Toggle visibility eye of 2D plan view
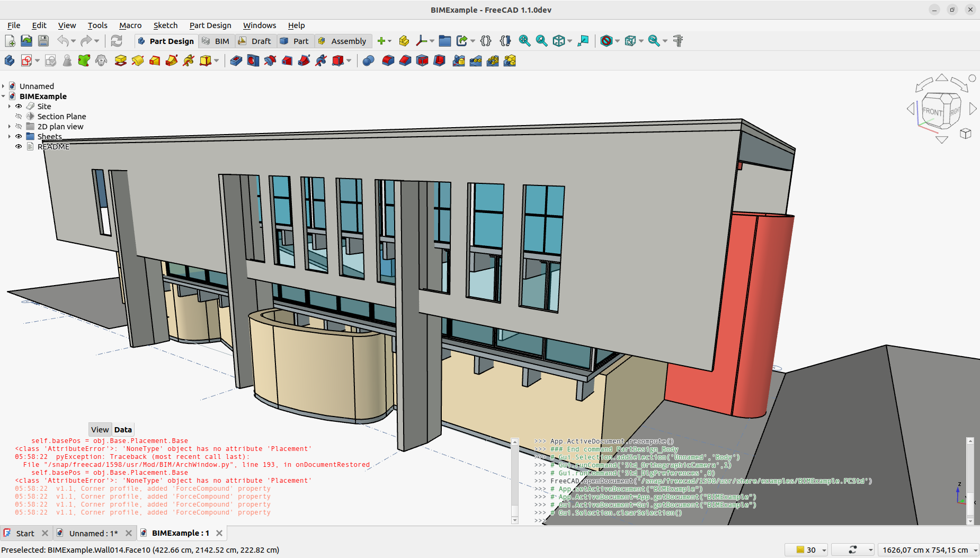 pyautogui.click(x=19, y=127)
